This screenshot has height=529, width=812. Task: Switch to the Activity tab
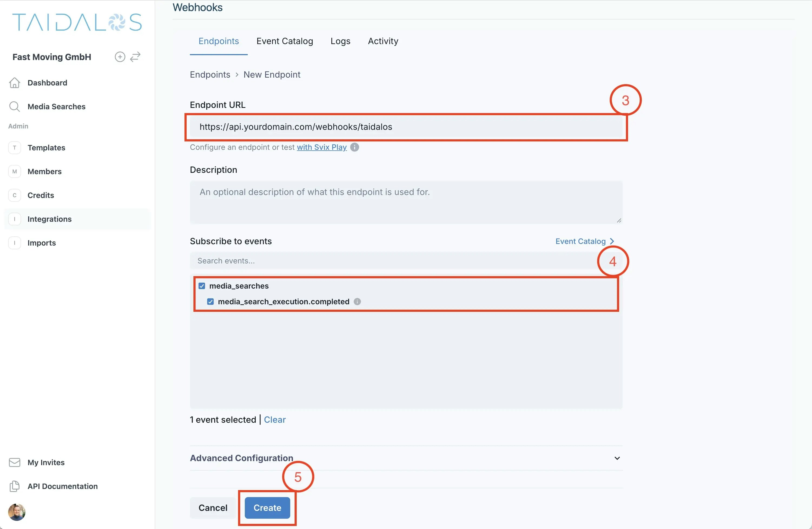383,41
